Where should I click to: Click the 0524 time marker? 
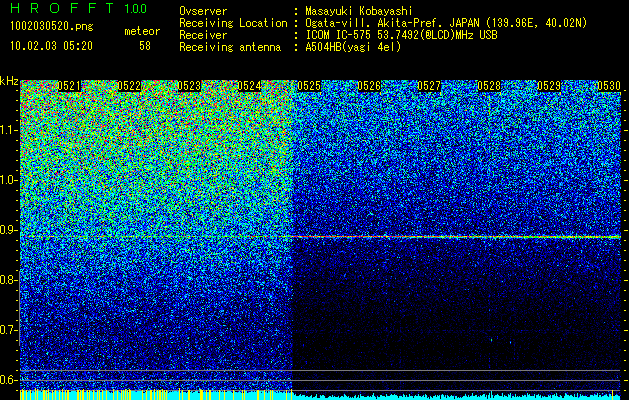[x=249, y=86]
